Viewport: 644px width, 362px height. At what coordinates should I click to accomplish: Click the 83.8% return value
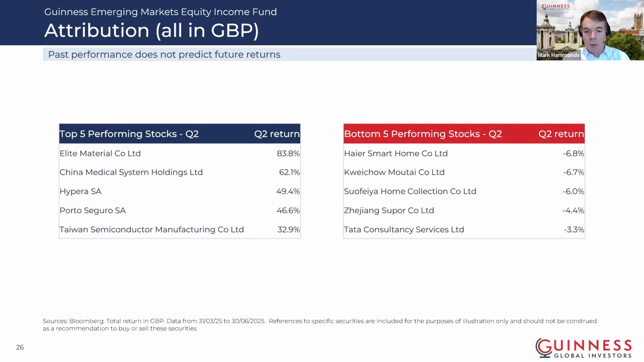coord(288,153)
